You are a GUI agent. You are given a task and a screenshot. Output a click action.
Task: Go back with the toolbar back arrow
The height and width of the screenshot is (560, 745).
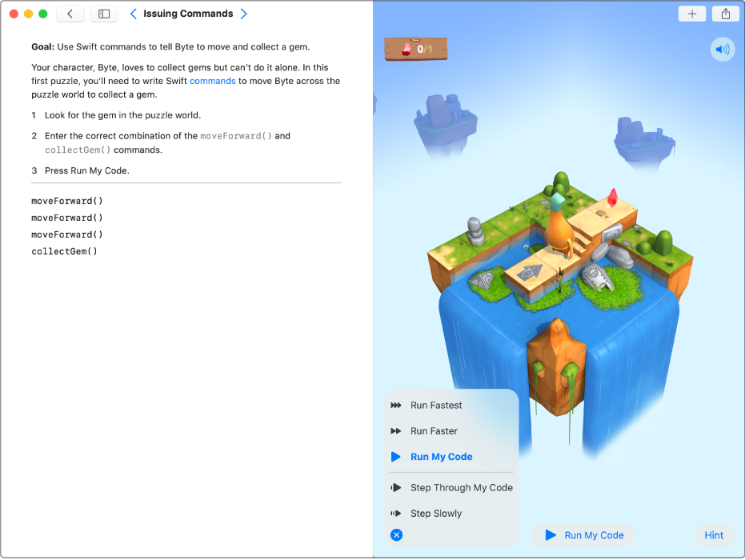pos(70,14)
